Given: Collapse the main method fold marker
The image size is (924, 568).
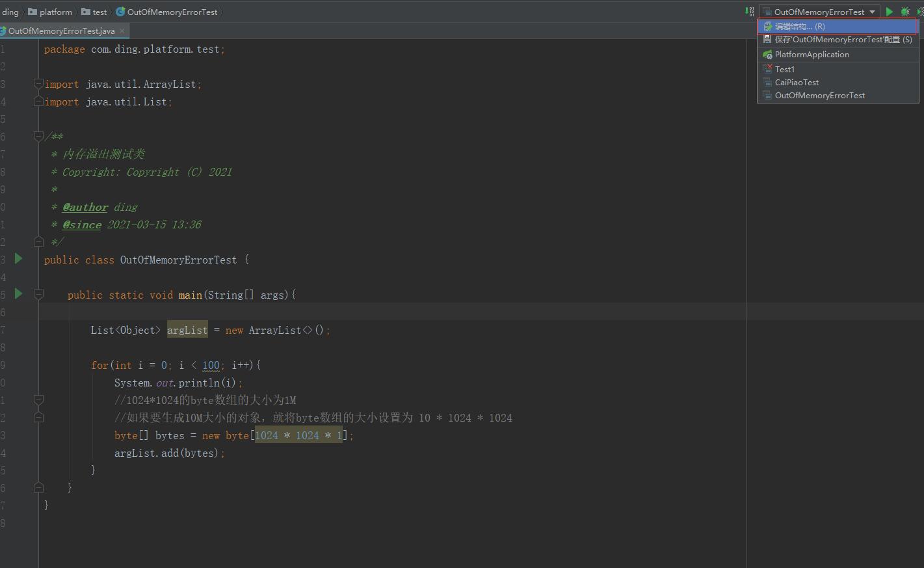Looking at the screenshot, I should pyautogui.click(x=38, y=295).
